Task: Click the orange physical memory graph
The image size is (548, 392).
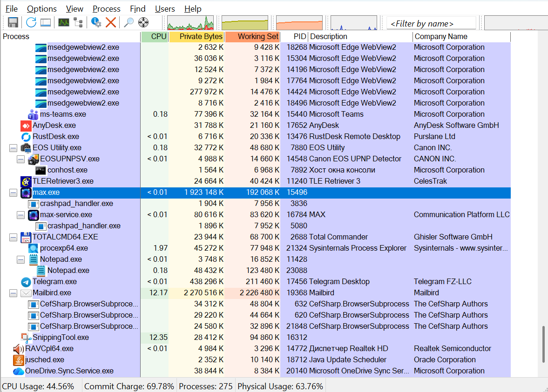Action: [x=299, y=23]
